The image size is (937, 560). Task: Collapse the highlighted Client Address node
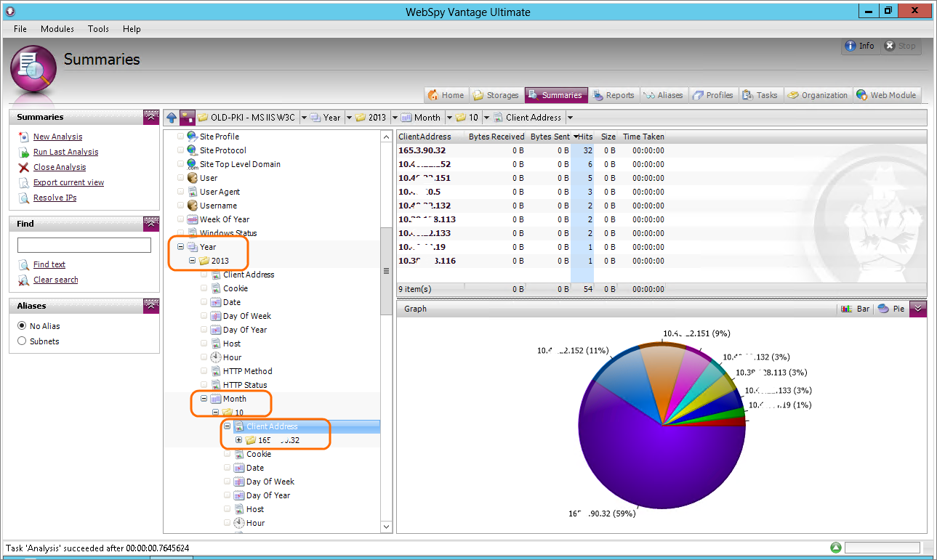tap(228, 426)
